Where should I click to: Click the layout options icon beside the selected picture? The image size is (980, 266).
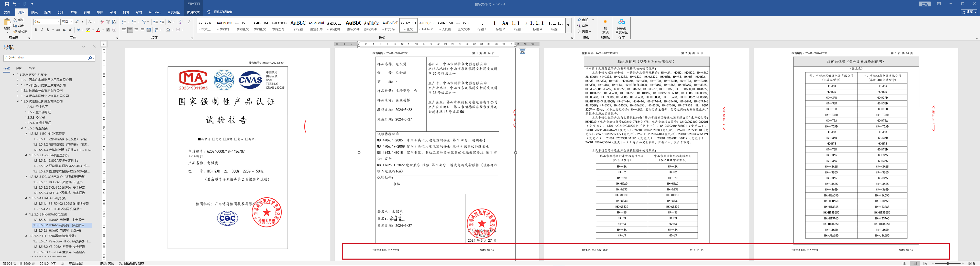[522, 52]
